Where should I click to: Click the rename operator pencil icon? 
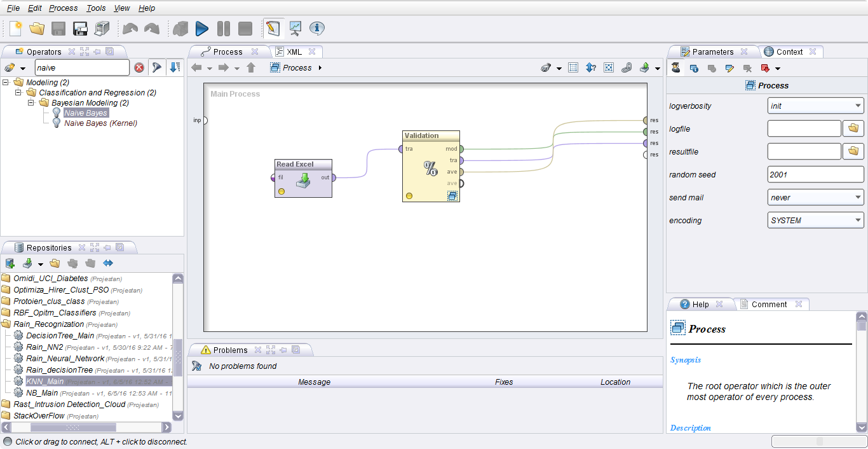point(729,68)
